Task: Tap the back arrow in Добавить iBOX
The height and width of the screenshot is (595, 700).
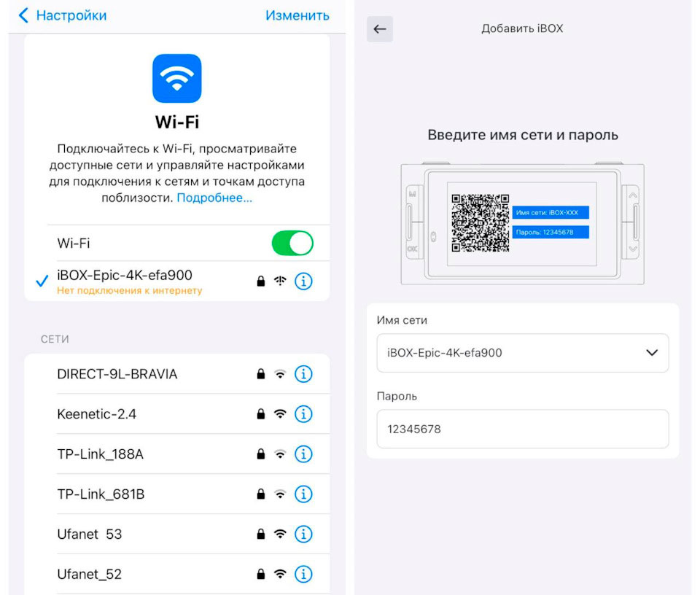Action: (379, 29)
